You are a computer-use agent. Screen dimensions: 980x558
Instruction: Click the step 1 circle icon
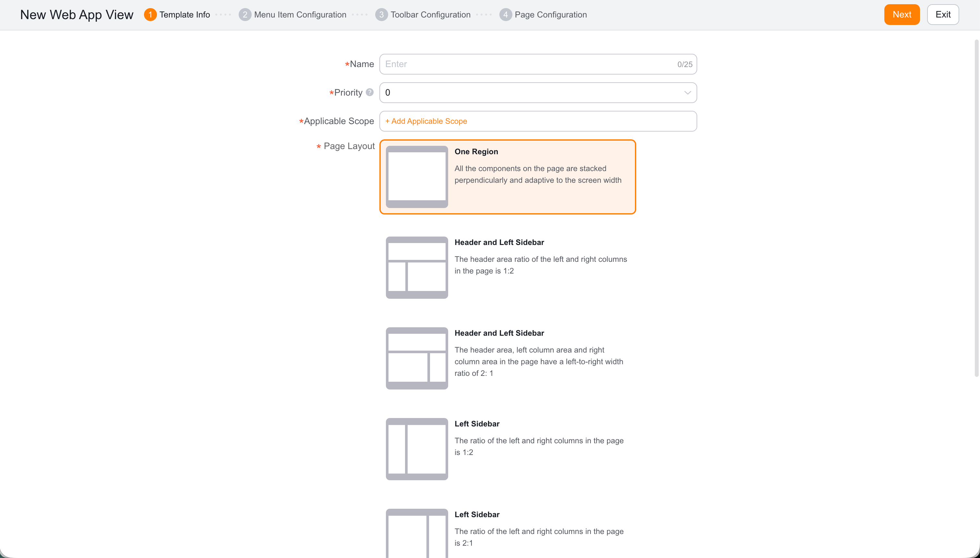pos(150,15)
